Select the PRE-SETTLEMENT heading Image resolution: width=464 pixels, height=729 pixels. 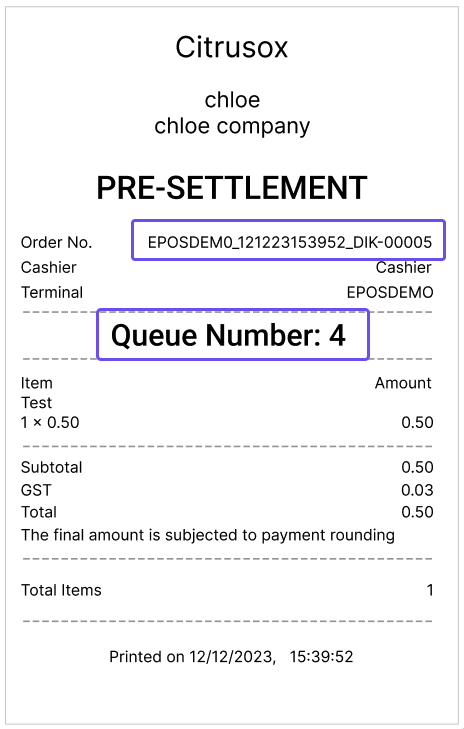232,188
